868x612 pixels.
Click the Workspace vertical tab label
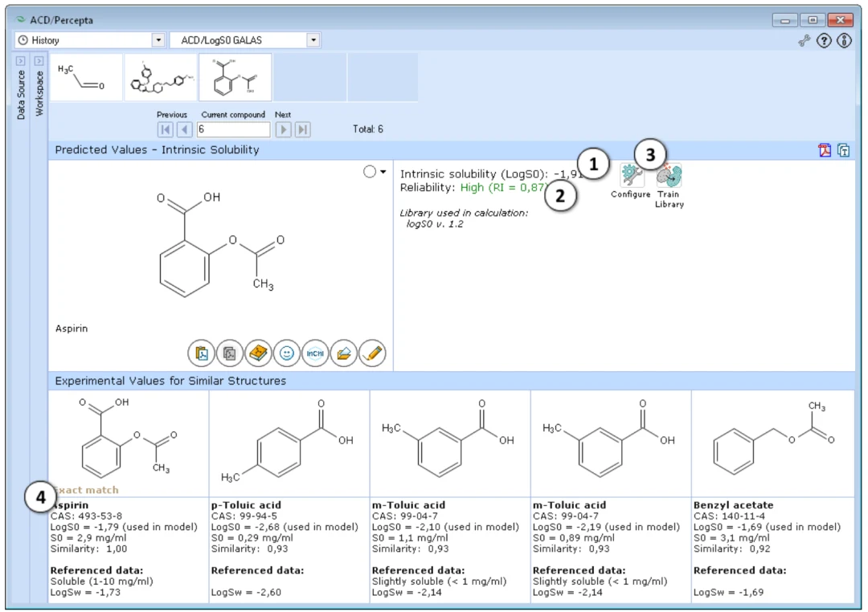39,93
